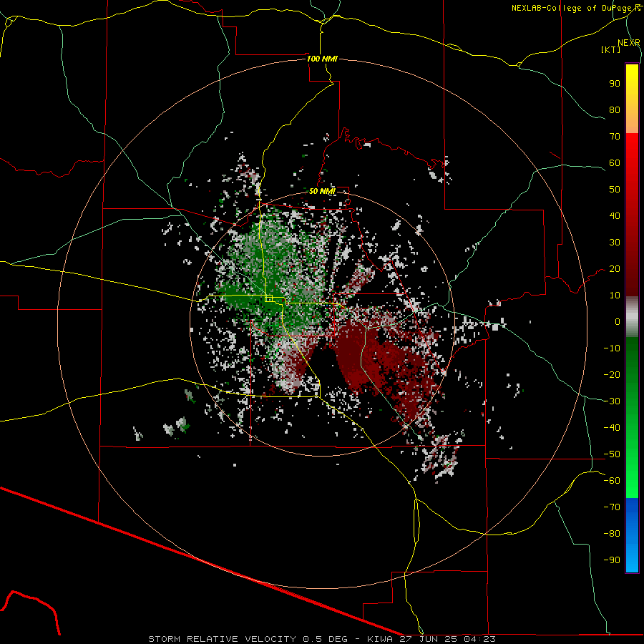Click the 50 value on the velocity scale
This screenshot has height=644, width=644.
pyautogui.click(x=615, y=190)
